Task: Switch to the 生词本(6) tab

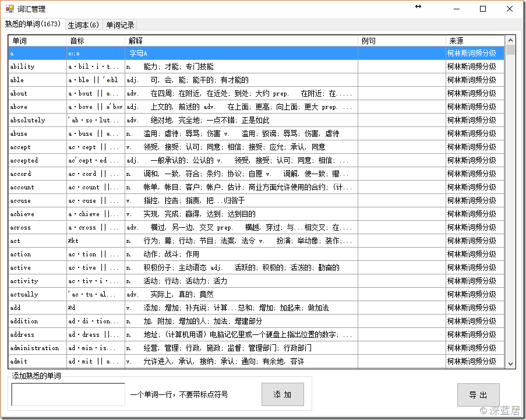Action: click(x=83, y=25)
